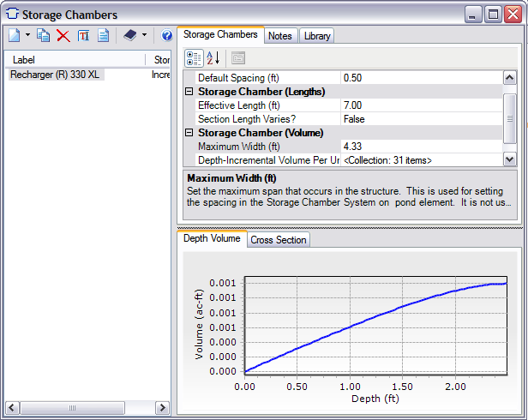
Task: Edit the Effective Length value 7.00
Action: (422, 105)
